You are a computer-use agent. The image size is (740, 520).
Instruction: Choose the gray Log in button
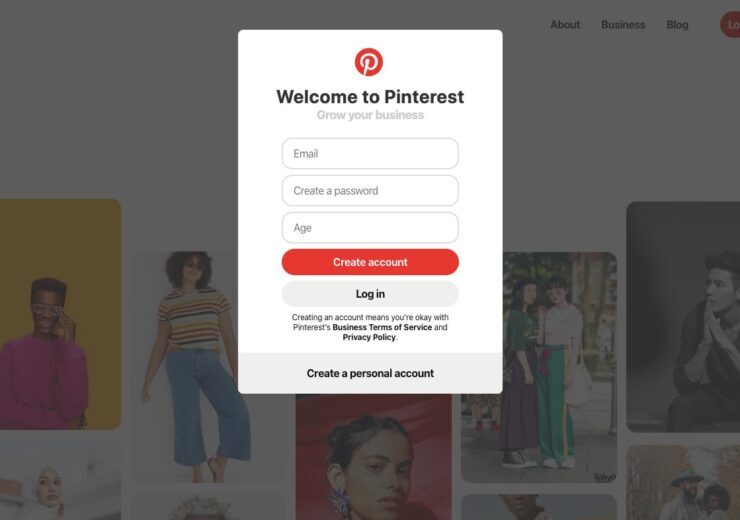pos(370,294)
